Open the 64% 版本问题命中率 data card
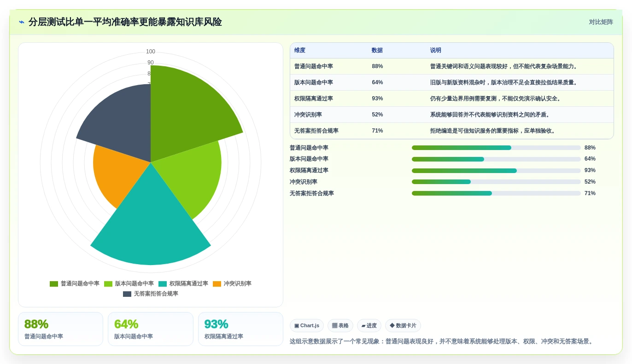The image size is (632, 364). coord(151,329)
